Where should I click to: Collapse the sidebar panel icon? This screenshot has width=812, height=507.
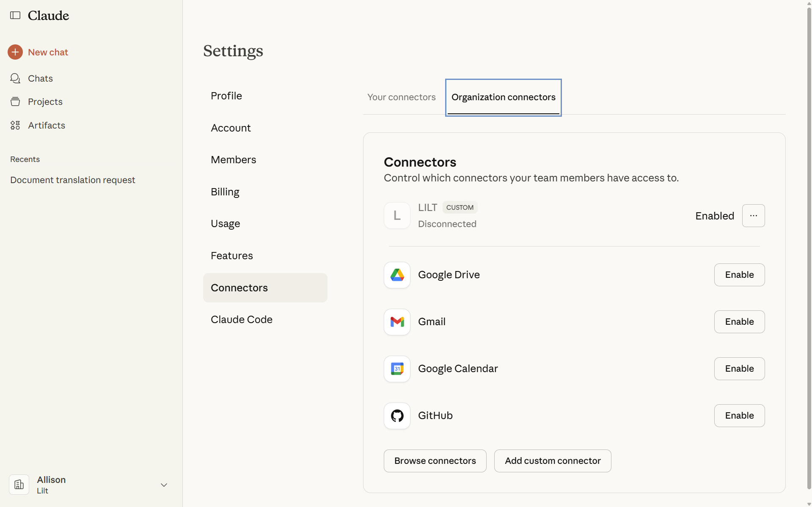coord(15,16)
